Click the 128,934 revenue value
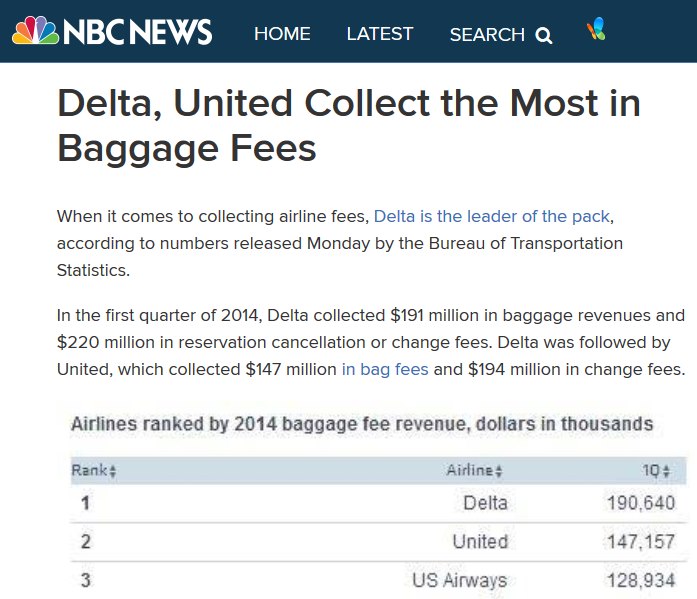Image resolution: width=697 pixels, height=599 pixels. pos(640,580)
